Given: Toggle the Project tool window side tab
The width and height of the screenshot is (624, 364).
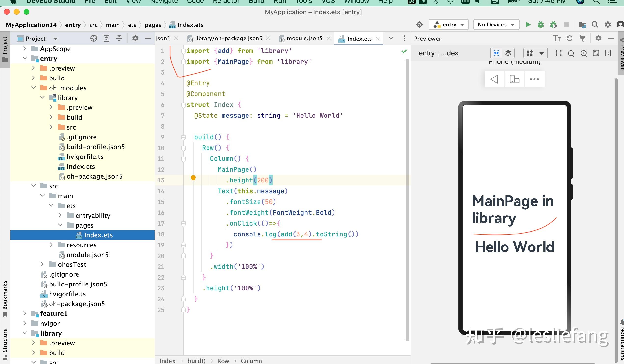Looking at the screenshot, I should (x=5, y=49).
